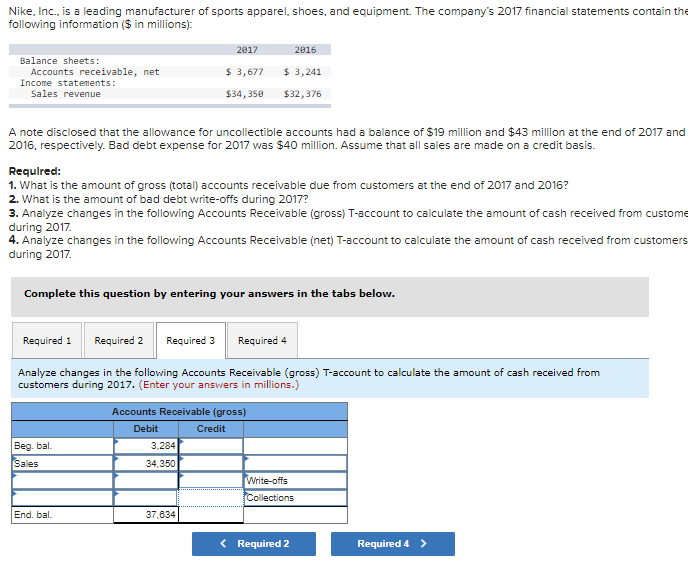Click the Debit column header

(146, 429)
